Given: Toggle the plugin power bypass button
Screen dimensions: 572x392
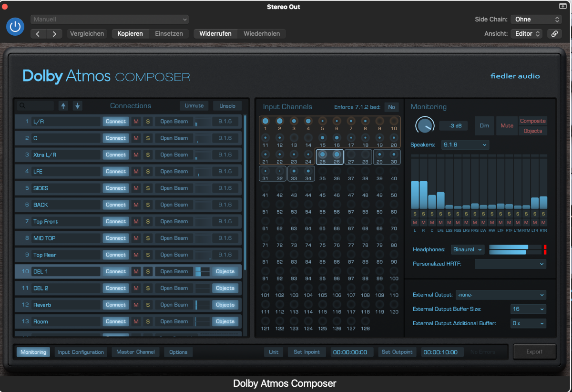Looking at the screenshot, I should click(x=15, y=26).
